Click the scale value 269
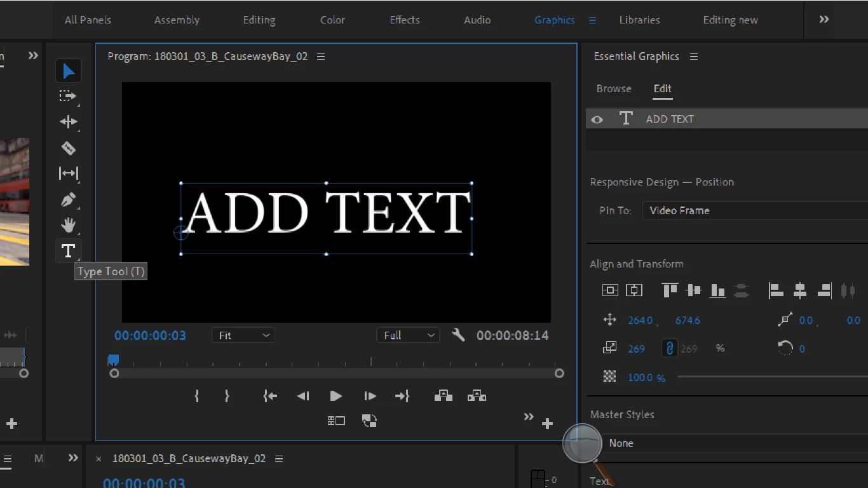The width and height of the screenshot is (868, 488). pyautogui.click(x=636, y=348)
